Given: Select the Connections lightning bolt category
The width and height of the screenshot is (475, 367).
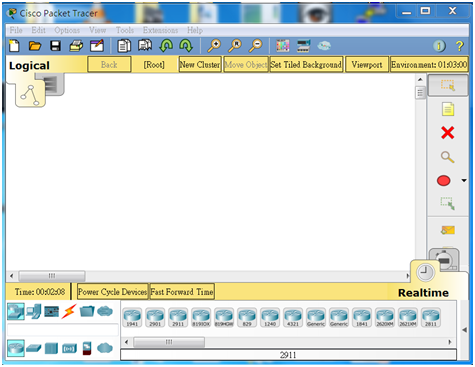Looking at the screenshot, I should pos(69,311).
